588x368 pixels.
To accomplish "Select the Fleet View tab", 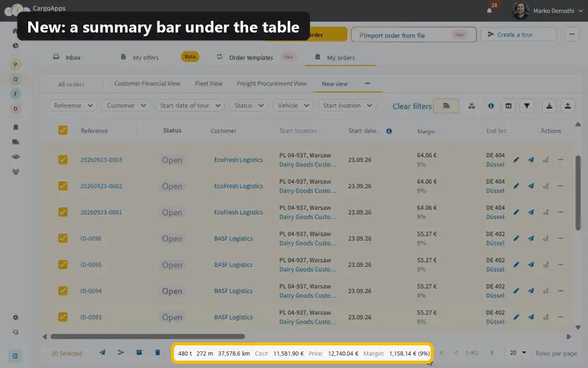I will click(208, 83).
